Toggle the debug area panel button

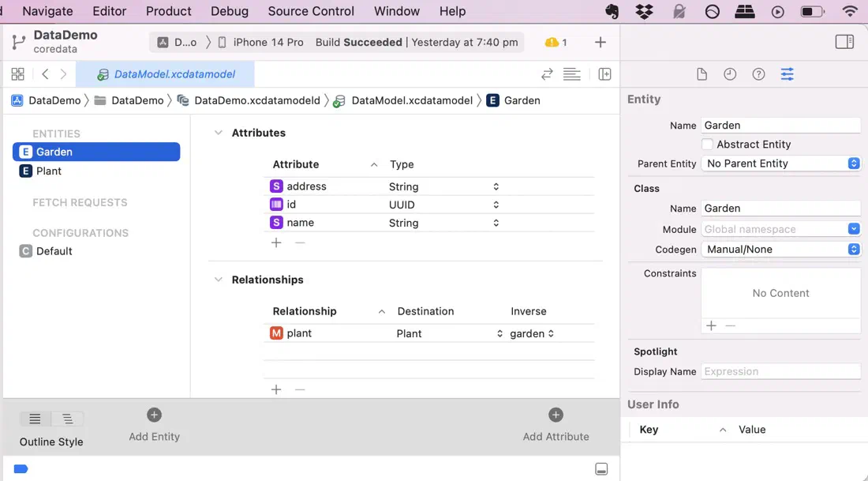601,469
